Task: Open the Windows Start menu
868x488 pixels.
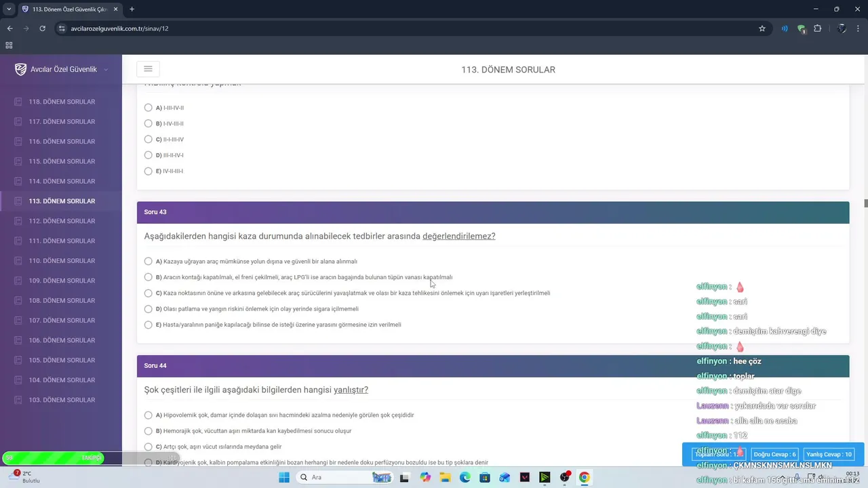Action: point(284,477)
